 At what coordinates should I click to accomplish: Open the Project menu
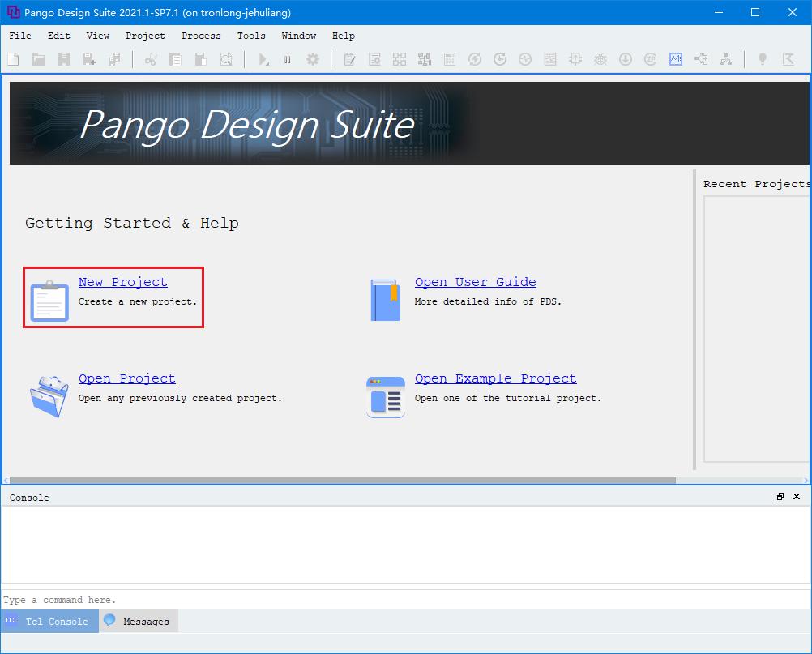(x=146, y=36)
